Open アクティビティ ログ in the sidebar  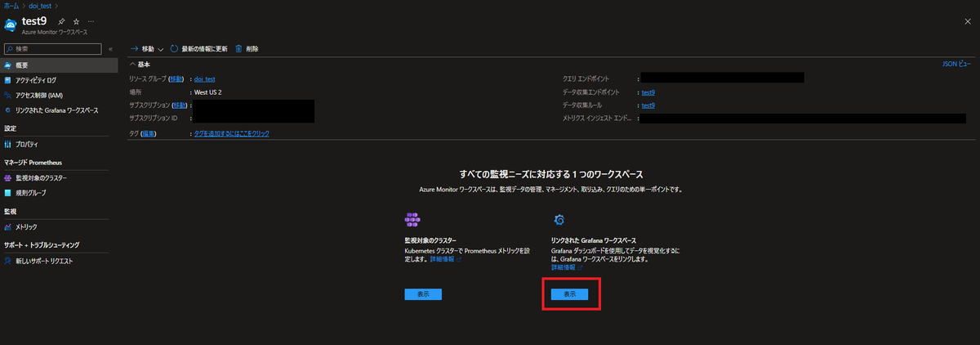tap(60, 80)
